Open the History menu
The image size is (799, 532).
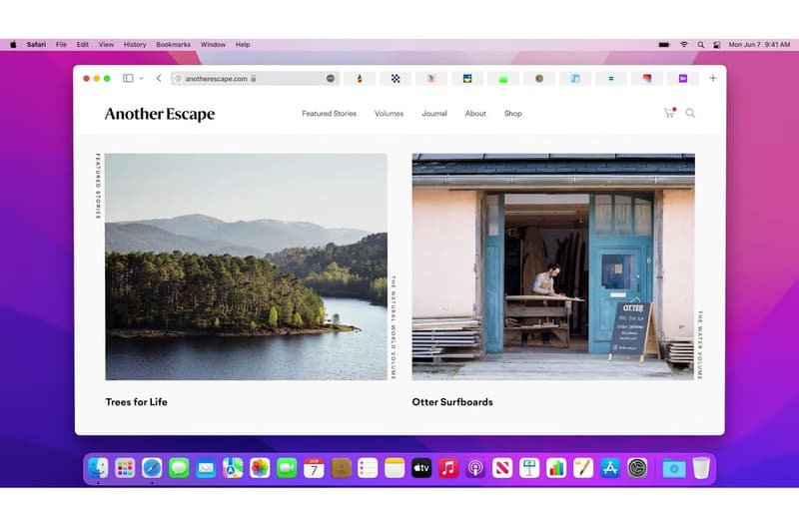point(135,45)
